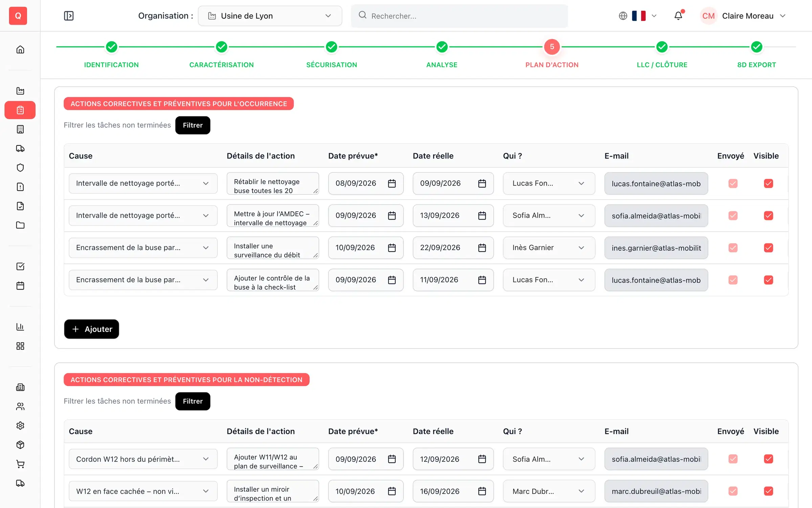Toggle Visible checkbox for Mettre à jour l'AMDEC row

point(768,215)
